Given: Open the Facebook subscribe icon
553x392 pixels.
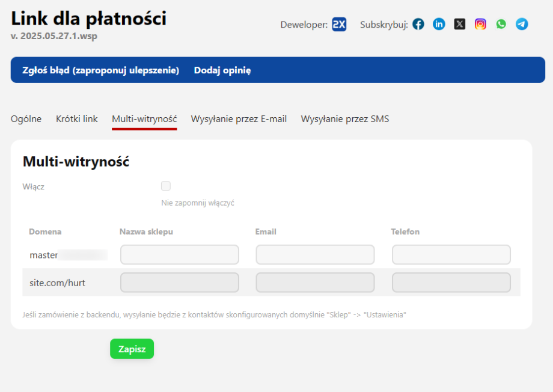Looking at the screenshot, I should [418, 24].
